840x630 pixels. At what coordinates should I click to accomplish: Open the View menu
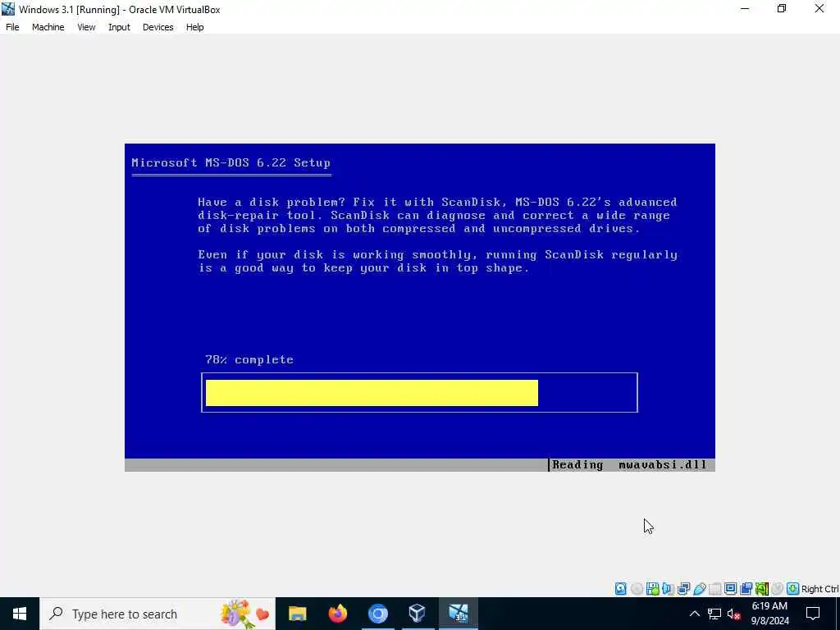(86, 27)
